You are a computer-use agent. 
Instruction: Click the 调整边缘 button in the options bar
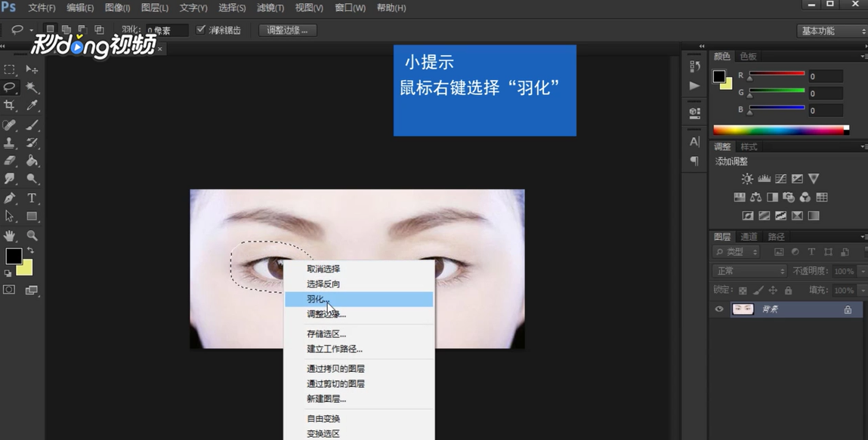(287, 30)
